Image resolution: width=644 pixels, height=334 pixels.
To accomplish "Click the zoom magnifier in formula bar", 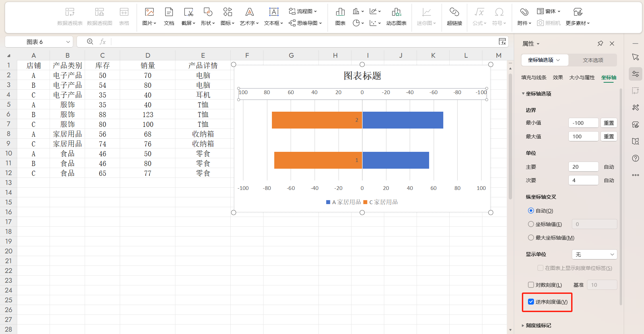I will [x=90, y=41].
